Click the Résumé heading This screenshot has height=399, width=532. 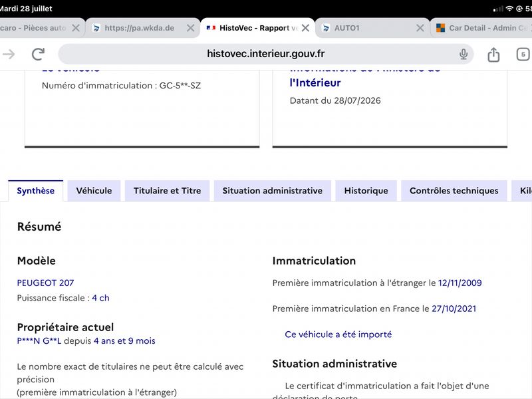tap(39, 227)
